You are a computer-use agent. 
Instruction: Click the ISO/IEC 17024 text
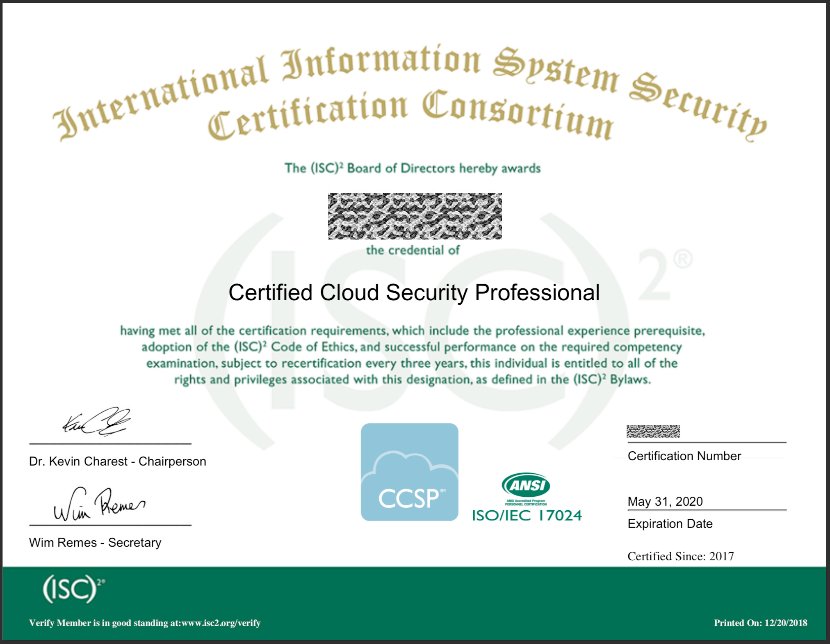coord(527,516)
